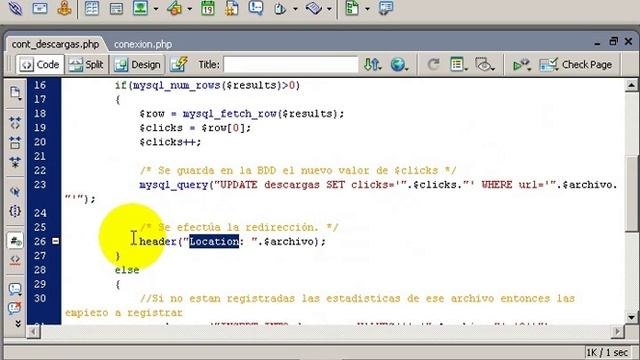Click the horizontal scrollbar right arrow
The image size is (640, 360).
[617, 331]
